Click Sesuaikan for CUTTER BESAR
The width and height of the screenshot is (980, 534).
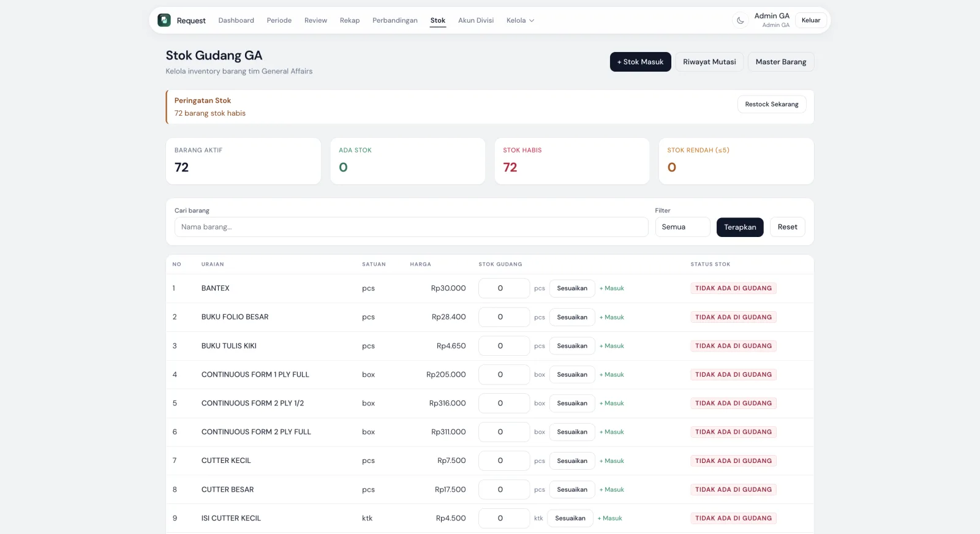tap(572, 490)
